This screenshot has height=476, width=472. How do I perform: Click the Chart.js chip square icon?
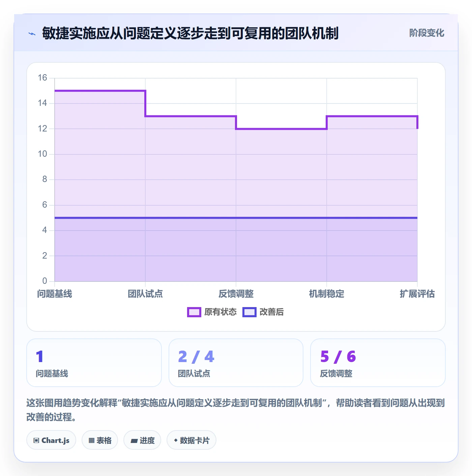pyautogui.click(x=36, y=441)
